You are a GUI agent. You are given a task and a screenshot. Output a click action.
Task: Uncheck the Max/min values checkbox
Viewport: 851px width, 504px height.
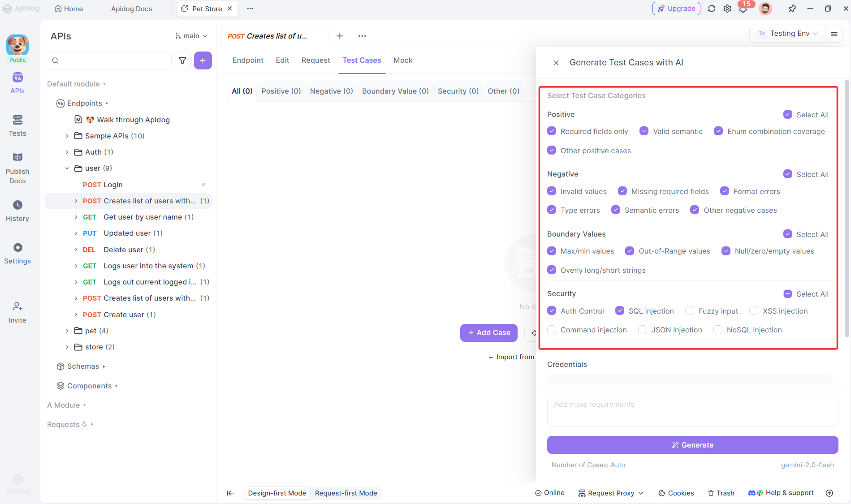click(552, 251)
